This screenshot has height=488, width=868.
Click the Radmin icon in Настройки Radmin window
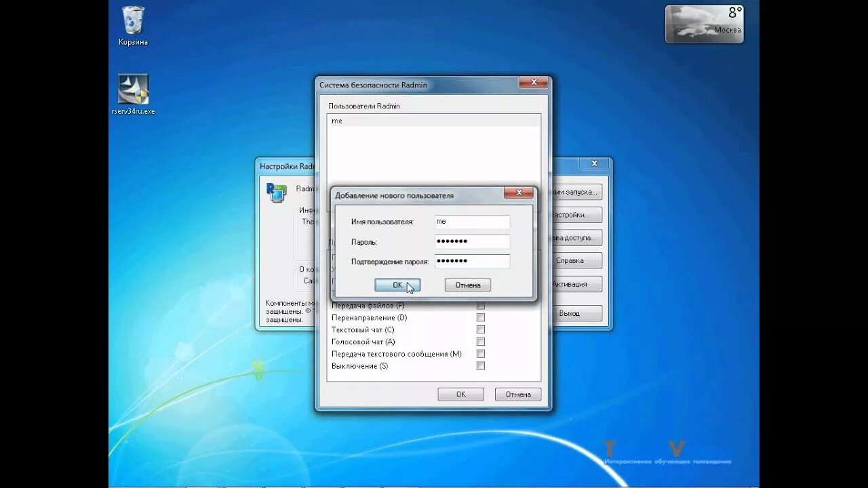coord(276,192)
